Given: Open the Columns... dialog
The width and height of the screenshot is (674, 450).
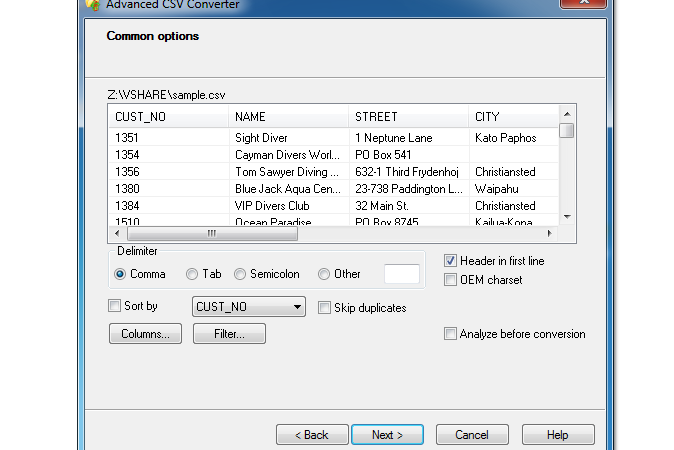Looking at the screenshot, I should [145, 334].
